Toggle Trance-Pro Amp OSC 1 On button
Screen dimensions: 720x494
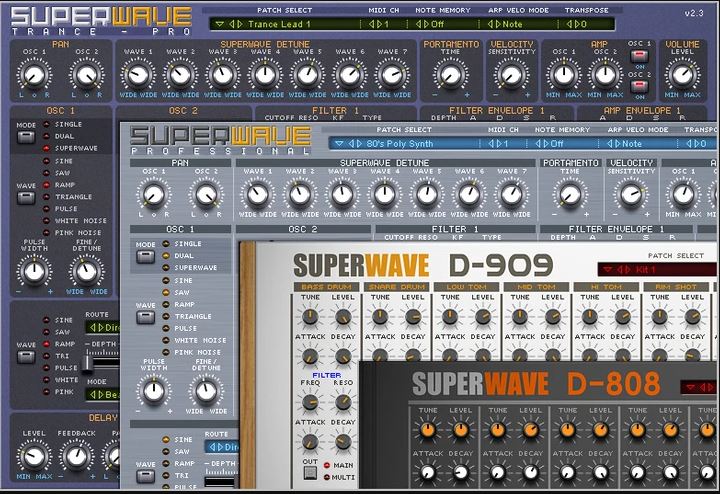639,56
